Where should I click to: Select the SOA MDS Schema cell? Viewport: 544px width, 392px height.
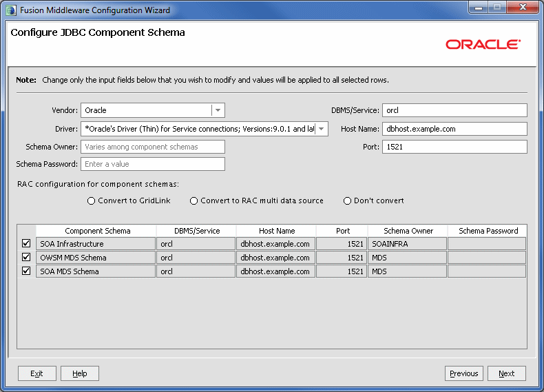96,271
